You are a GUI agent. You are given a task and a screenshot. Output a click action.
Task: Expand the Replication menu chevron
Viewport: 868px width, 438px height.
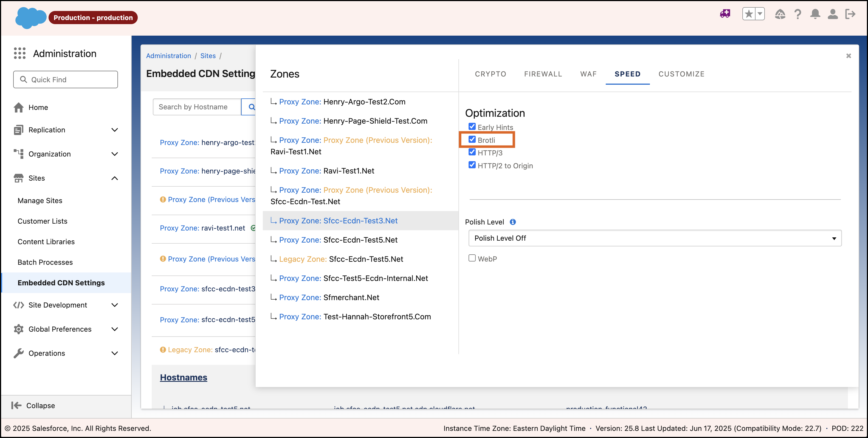coord(115,130)
